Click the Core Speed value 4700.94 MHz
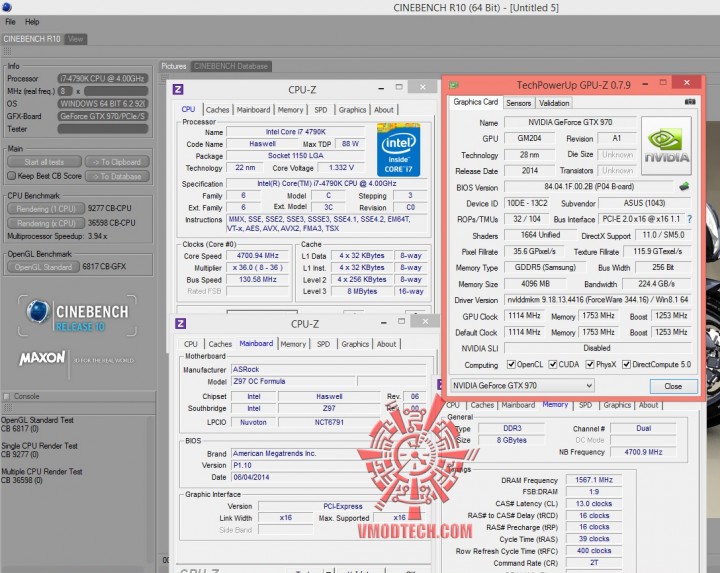This screenshot has width=720, height=573. pyautogui.click(x=258, y=255)
